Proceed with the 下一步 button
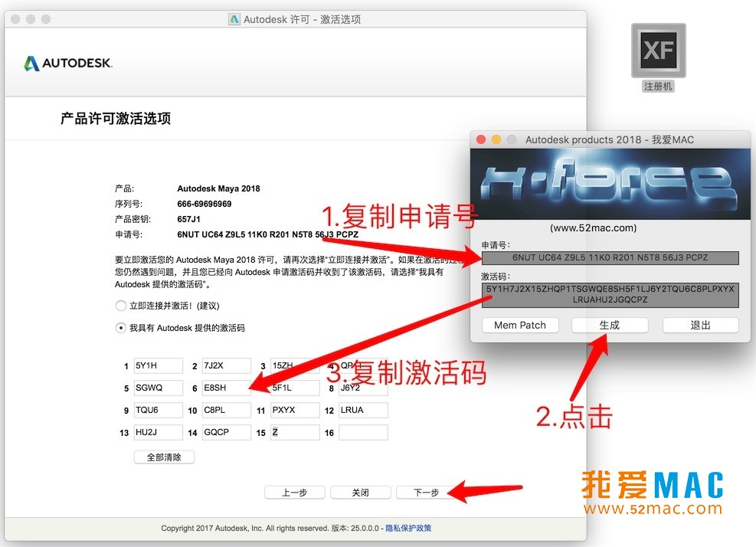 click(x=426, y=493)
